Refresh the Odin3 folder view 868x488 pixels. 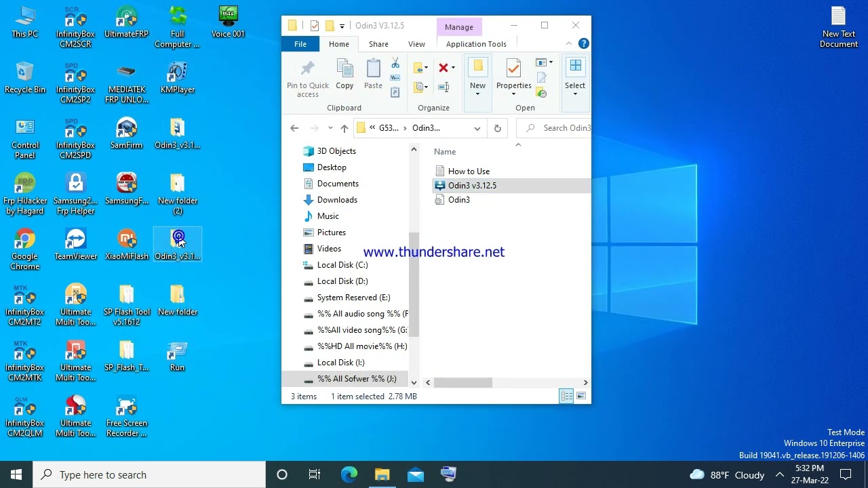497,128
